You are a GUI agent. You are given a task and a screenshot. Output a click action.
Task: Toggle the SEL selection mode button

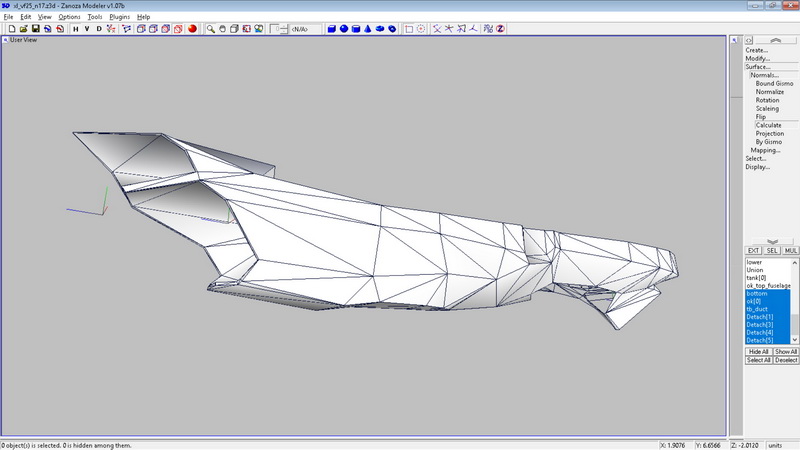pyautogui.click(x=772, y=250)
